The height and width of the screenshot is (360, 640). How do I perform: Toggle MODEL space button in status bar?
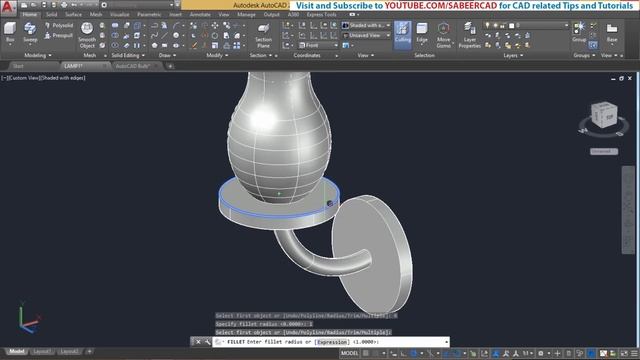[x=349, y=353]
